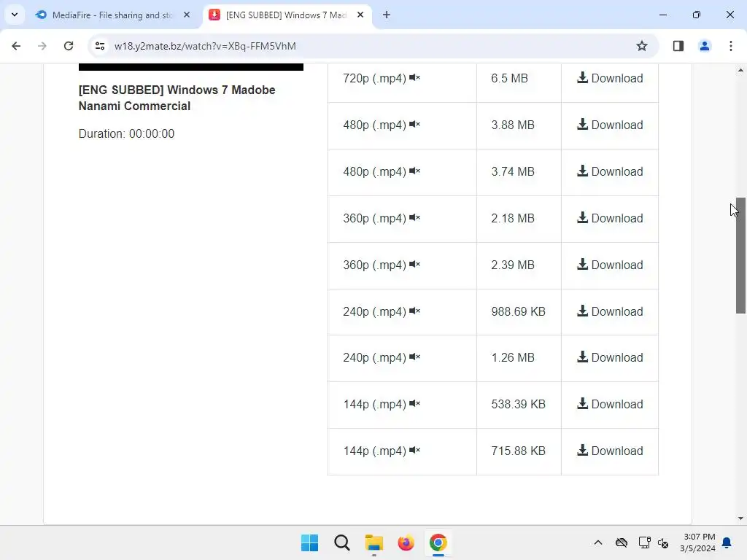Download the 144p 538.39 KB video
Image resolution: width=747 pixels, height=560 pixels.
click(x=610, y=404)
